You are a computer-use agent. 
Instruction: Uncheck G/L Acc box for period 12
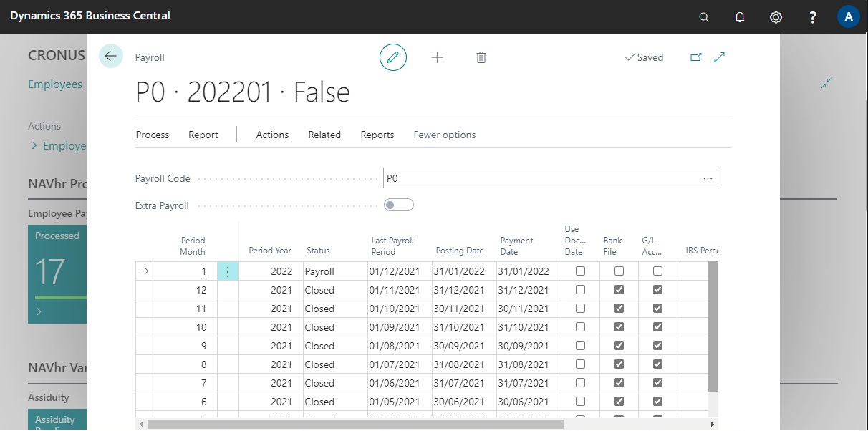pyautogui.click(x=657, y=290)
